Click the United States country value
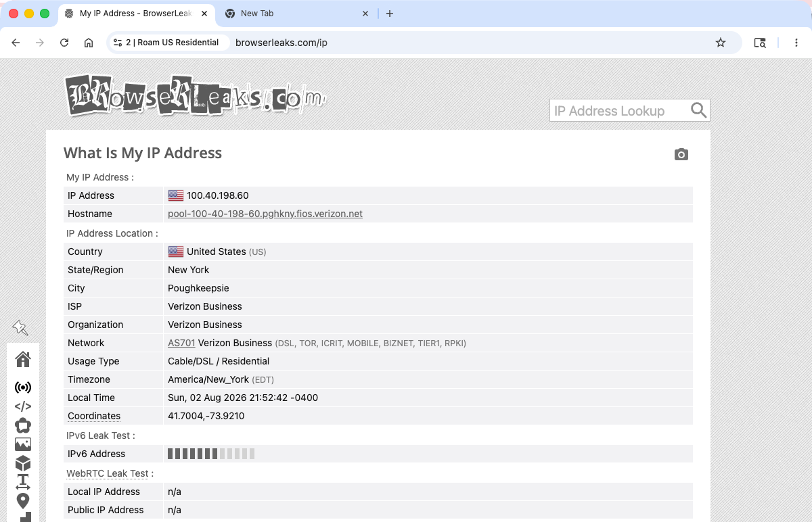The width and height of the screenshot is (812, 522). pos(217,252)
